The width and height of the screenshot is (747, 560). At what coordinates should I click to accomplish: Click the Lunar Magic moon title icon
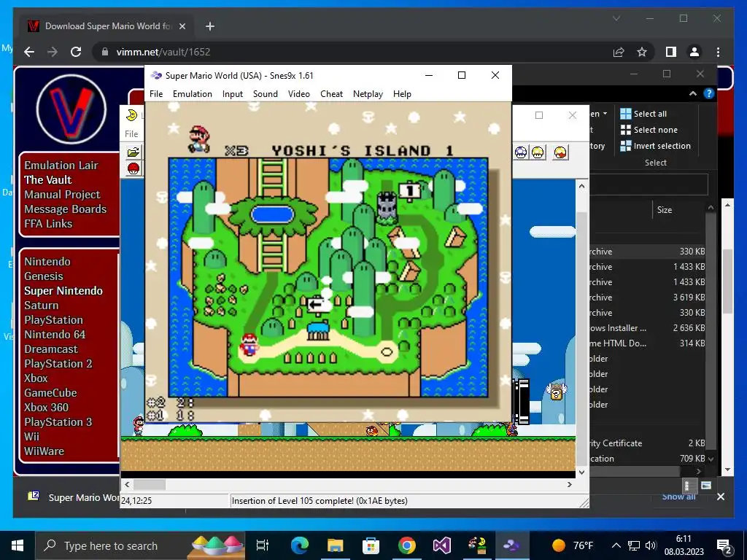tap(131, 114)
